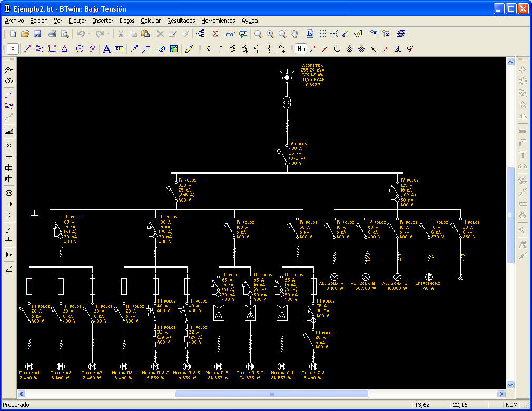Toggle the grid dots display button
532x411 pixels.
tap(322, 34)
